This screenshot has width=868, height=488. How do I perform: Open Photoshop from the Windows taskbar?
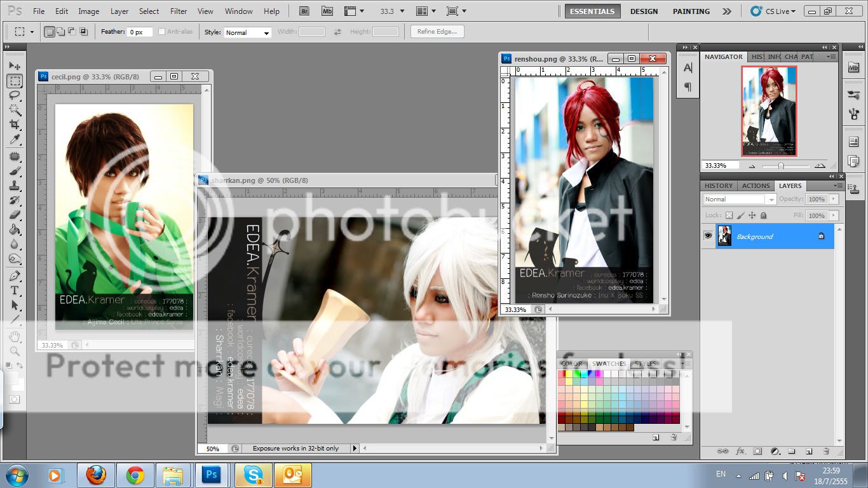coord(212,475)
